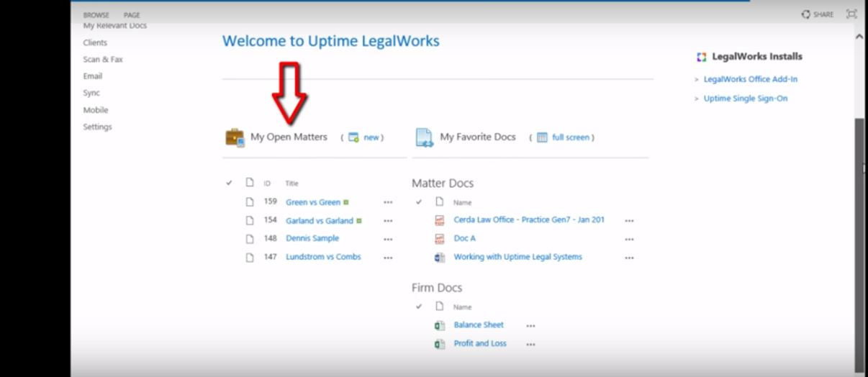Open the Balance Sheet spreadsheet
The width and height of the screenshot is (868, 377).
click(479, 325)
